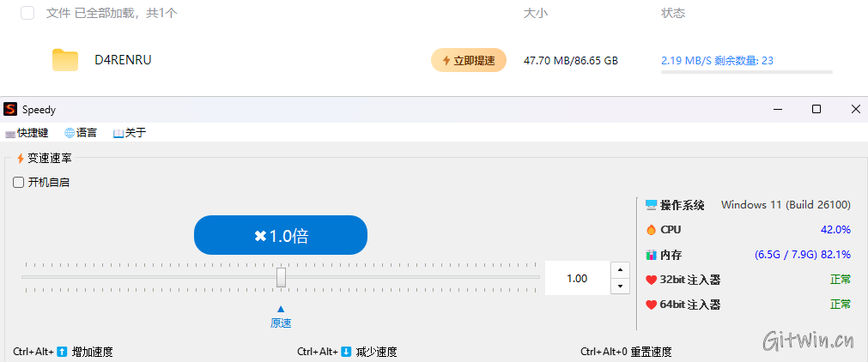The width and height of the screenshot is (868, 362).
Task: Click the blue triangle marker above 原速
Action: coord(281,309)
